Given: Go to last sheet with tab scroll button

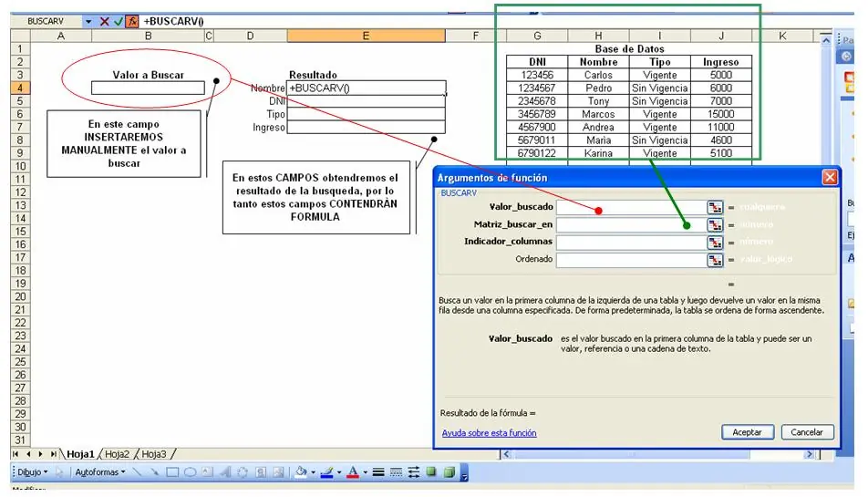Looking at the screenshot, I should tap(53, 454).
